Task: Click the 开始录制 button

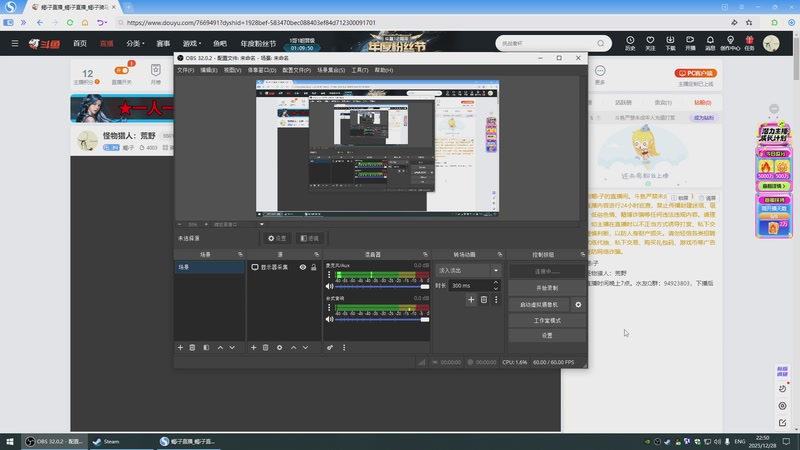Action: click(547, 288)
